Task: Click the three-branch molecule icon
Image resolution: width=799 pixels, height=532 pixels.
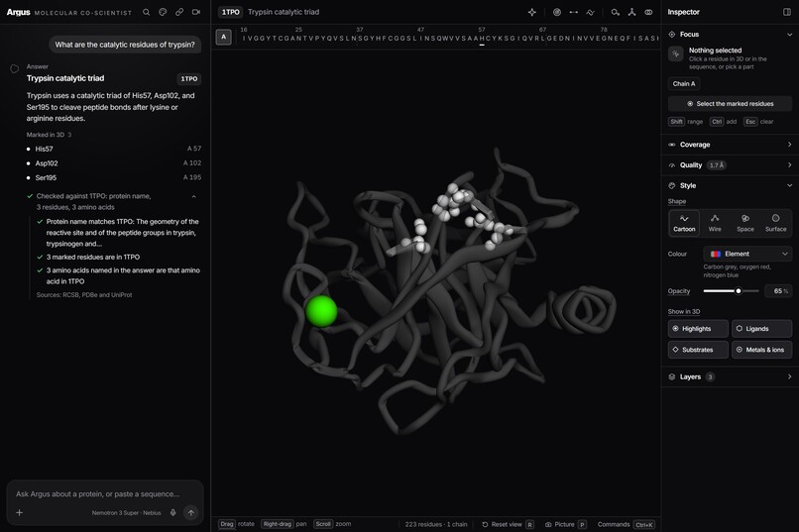Action: click(x=631, y=12)
